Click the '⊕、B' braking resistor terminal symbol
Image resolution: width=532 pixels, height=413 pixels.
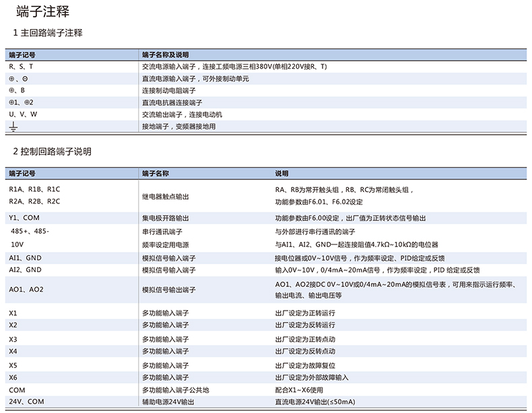(x=17, y=90)
